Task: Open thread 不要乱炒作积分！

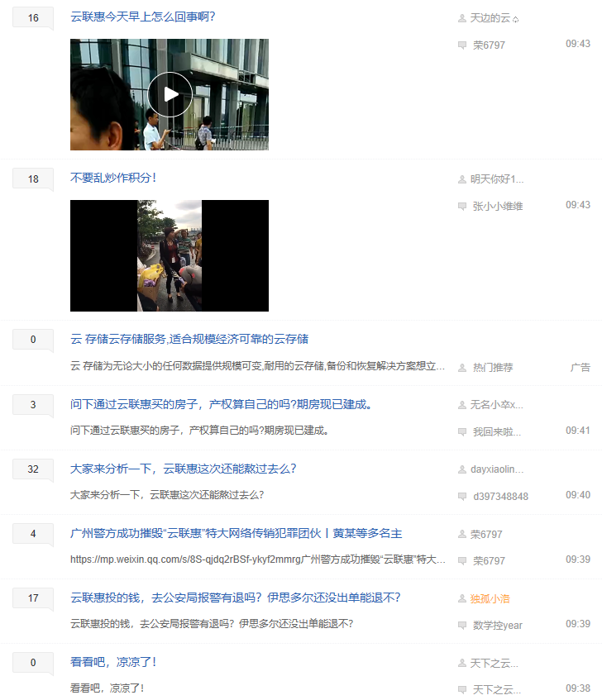Action: [113, 178]
